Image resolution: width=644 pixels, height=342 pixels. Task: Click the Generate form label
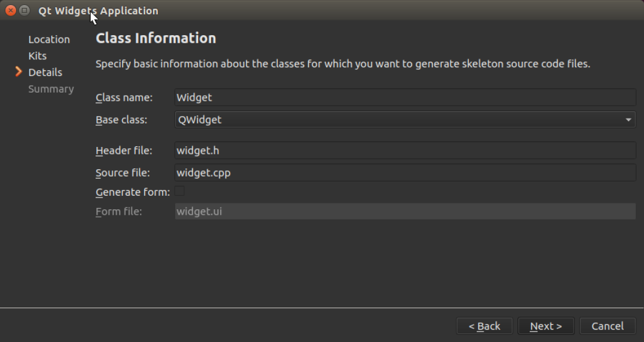(x=133, y=192)
